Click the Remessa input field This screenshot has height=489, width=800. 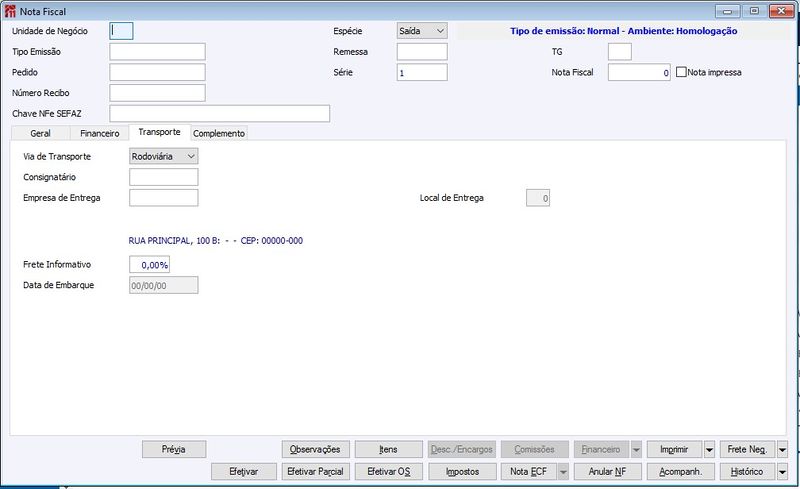(x=422, y=52)
